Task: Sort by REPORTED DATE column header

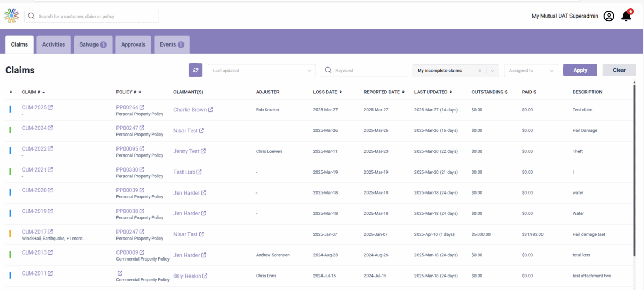Action: [x=384, y=92]
